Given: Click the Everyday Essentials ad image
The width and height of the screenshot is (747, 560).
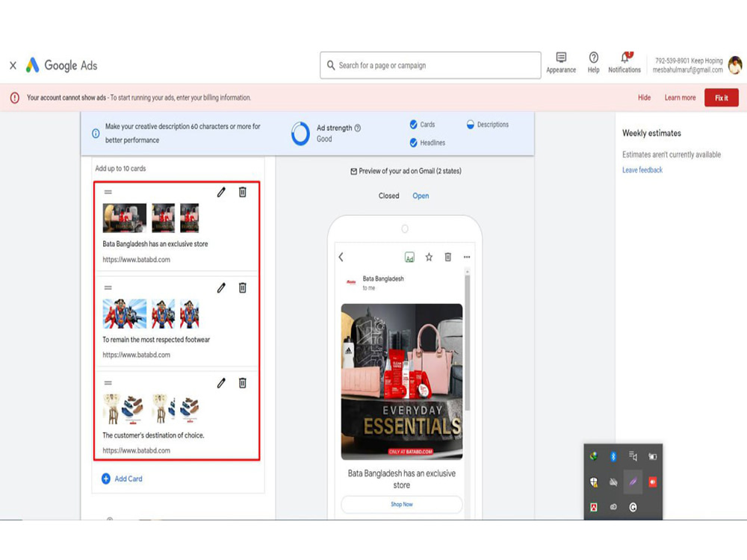Looking at the screenshot, I should point(402,382).
